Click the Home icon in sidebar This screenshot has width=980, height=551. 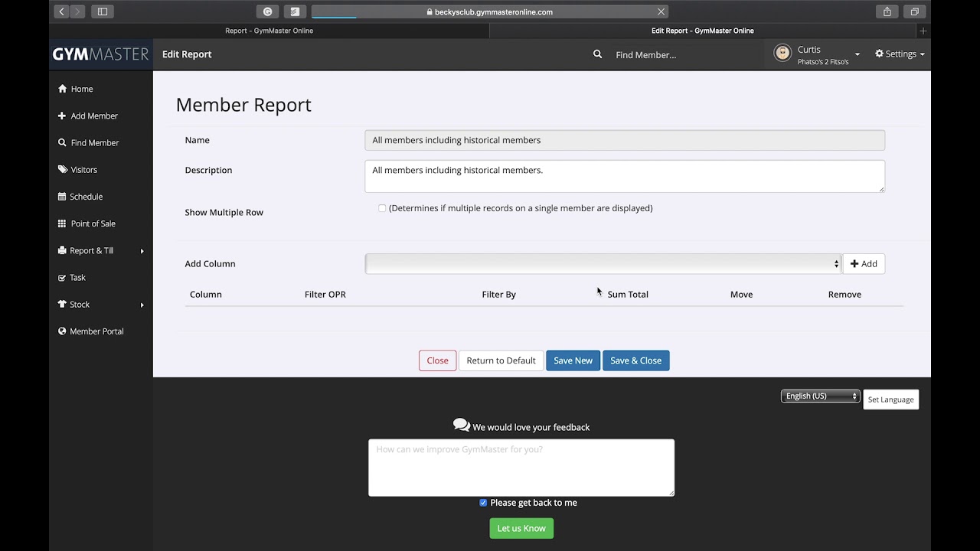click(x=62, y=89)
